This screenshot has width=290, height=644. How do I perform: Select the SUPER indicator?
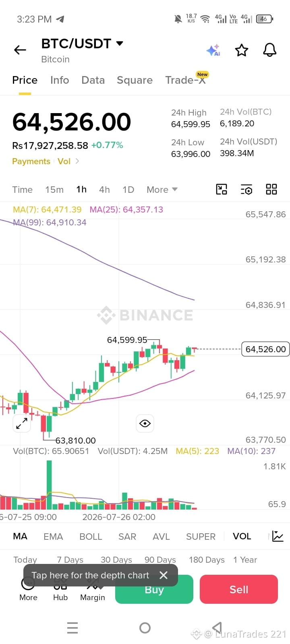coord(201,537)
